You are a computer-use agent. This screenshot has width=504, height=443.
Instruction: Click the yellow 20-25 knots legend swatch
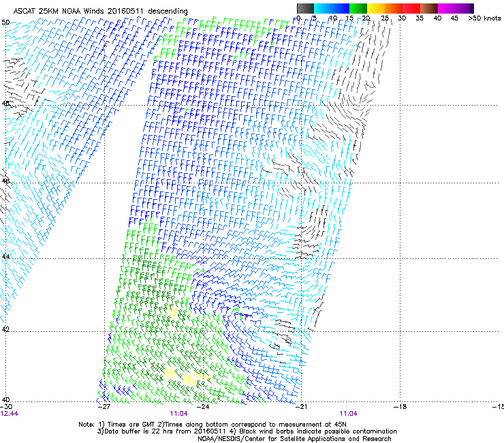[x=376, y=8]
